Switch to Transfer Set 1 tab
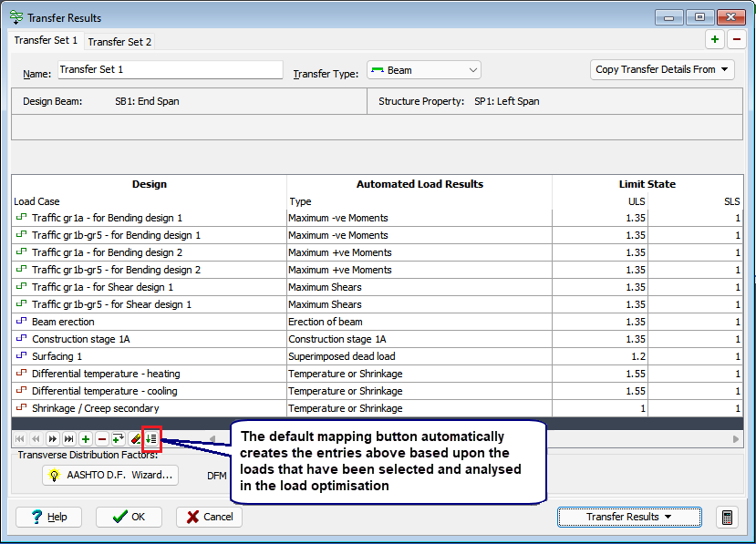This screenshot has height=544, width=756. (46, 40)
